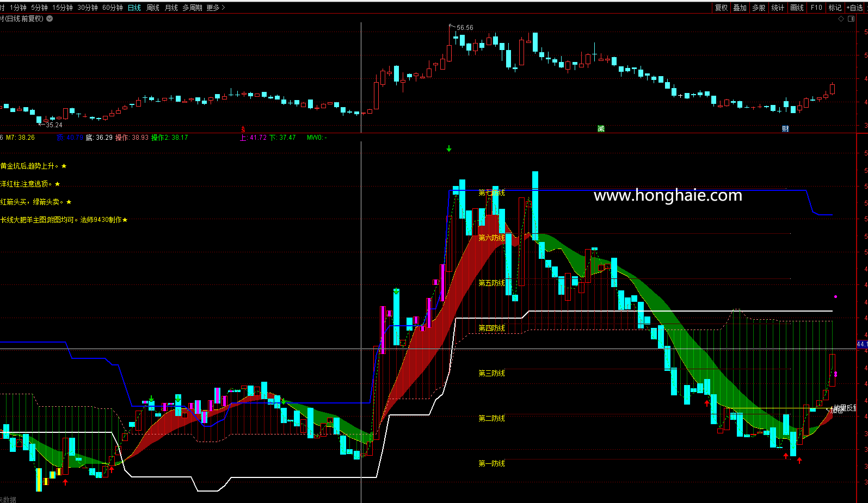
Task: Switch to the 周线 weekly period
Action: (x=153, y=8)
